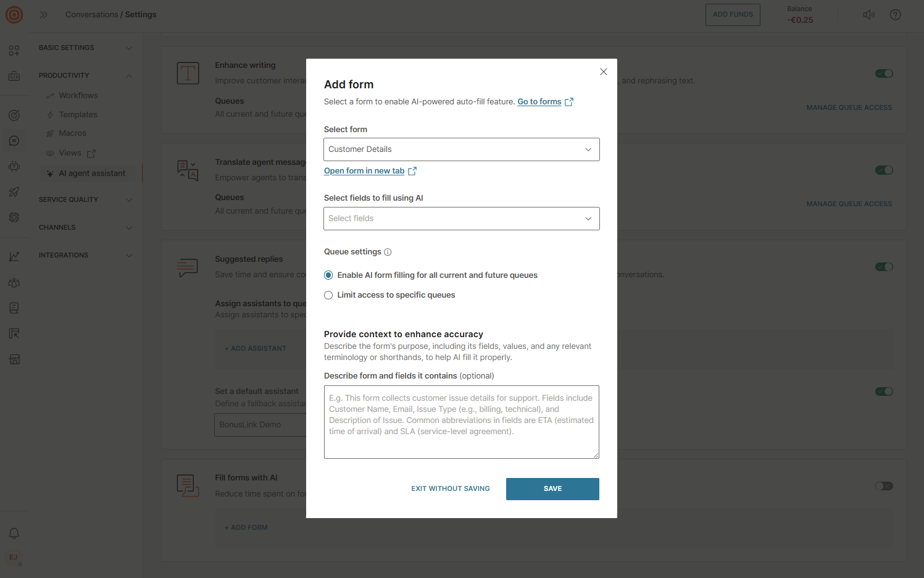924x578 pixels.
Task: Close the Add form dialog
Action: [604, 72]
